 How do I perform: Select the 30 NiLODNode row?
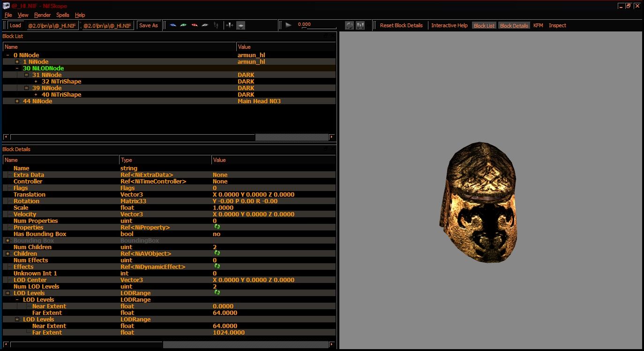[169, 69]
